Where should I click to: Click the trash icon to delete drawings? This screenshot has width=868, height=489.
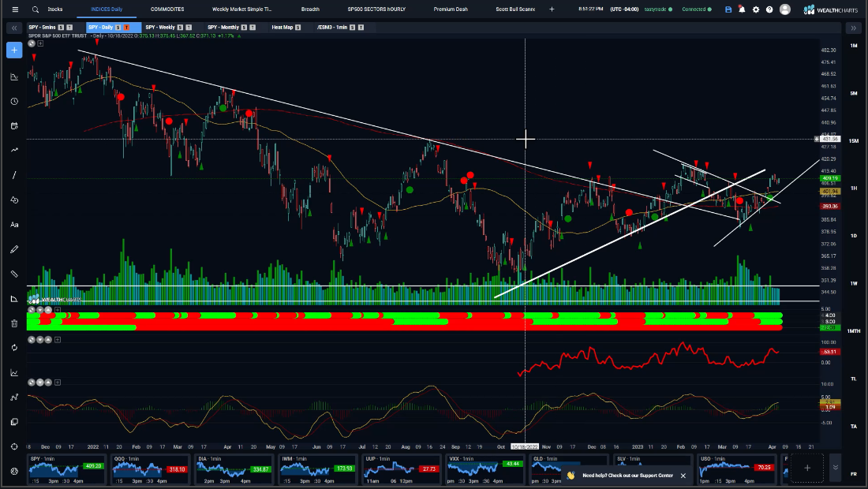tap(14, 323)
